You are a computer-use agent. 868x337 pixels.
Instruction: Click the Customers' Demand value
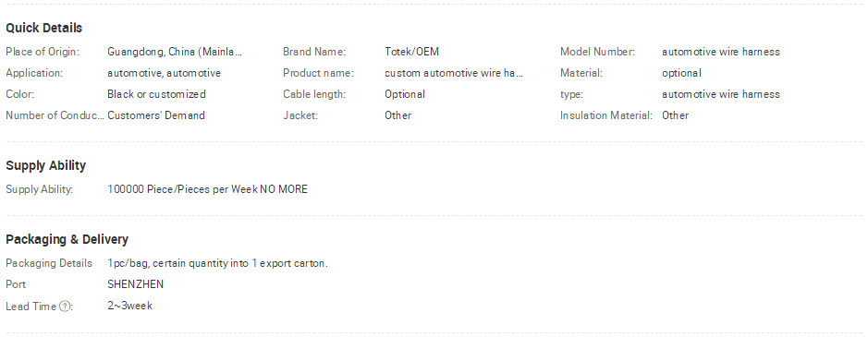[x=156, y=115]
